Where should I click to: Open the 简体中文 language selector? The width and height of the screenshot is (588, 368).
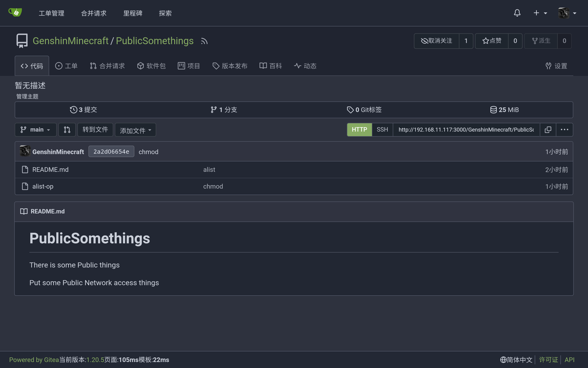[516, 360]
